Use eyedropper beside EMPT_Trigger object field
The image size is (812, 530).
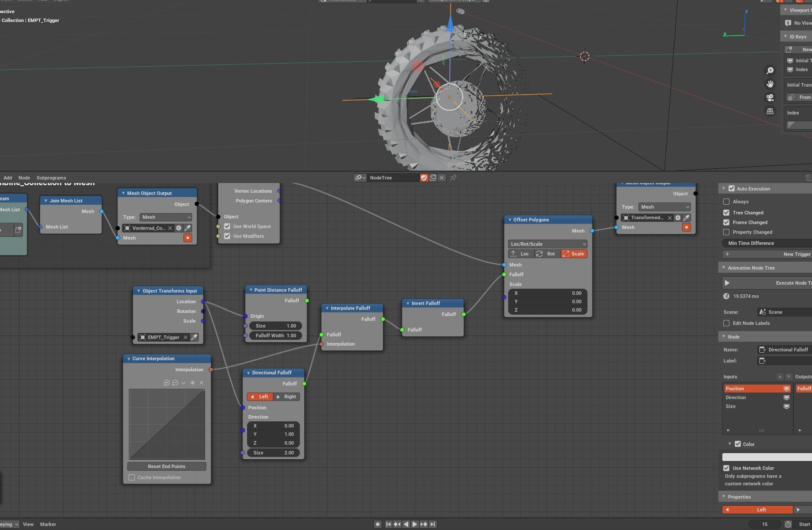coord(194,337)
